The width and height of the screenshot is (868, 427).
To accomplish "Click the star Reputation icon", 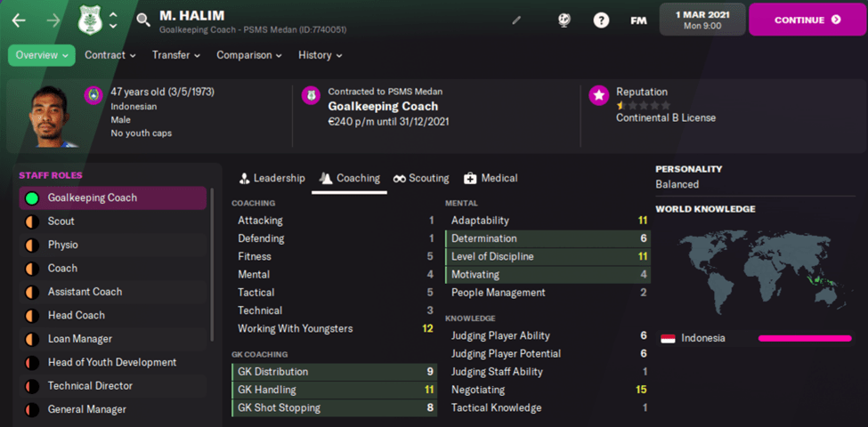I will 599,95.
